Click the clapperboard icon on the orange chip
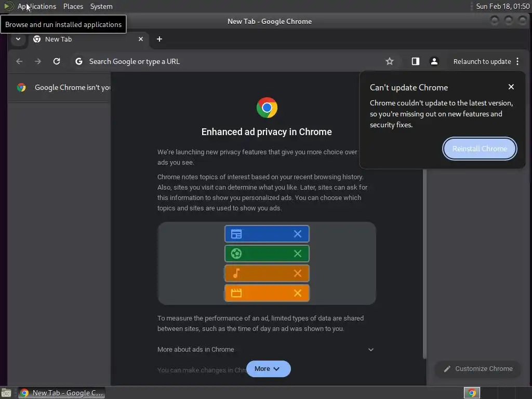 click(236, 293)
